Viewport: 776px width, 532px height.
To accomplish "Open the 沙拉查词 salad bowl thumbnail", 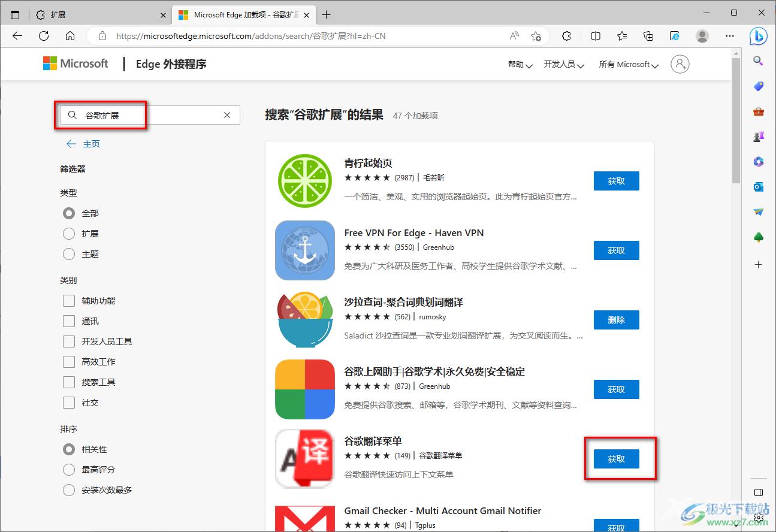I will [305, 320].
